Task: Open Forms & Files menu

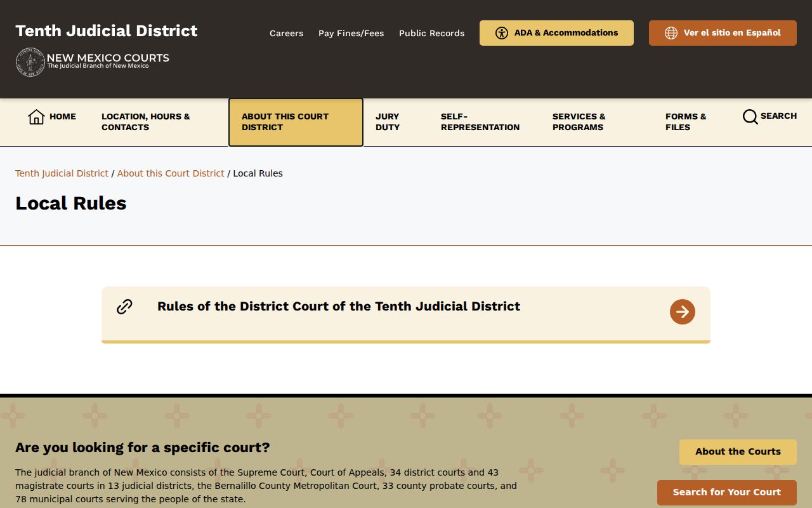Action: [686, 122]
